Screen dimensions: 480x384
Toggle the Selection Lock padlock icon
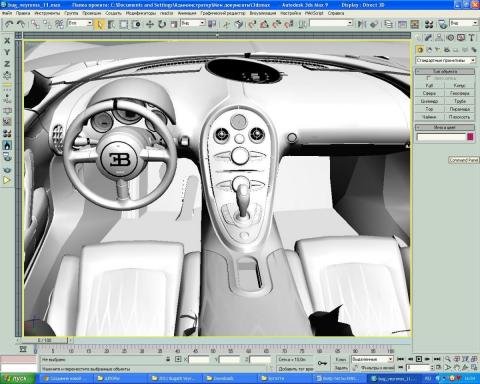click(168, 359)
